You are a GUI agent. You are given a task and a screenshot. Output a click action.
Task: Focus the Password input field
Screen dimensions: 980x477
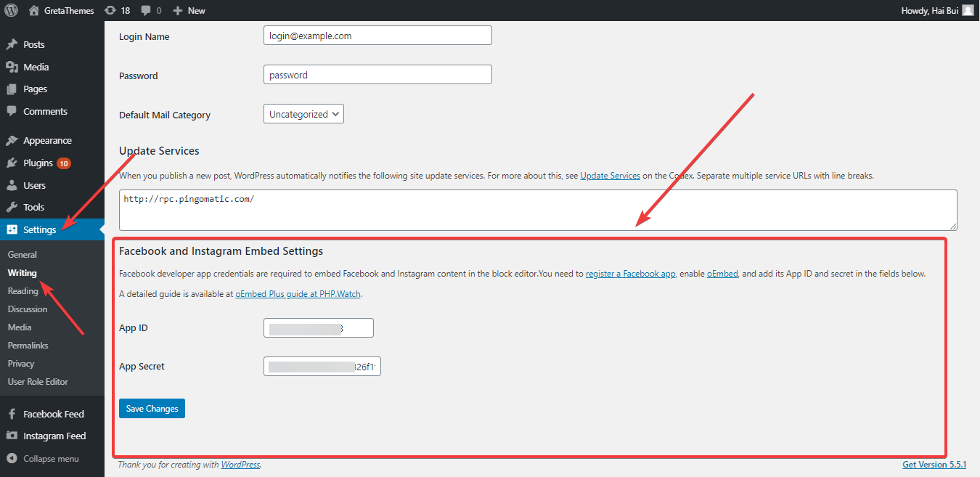377,75
